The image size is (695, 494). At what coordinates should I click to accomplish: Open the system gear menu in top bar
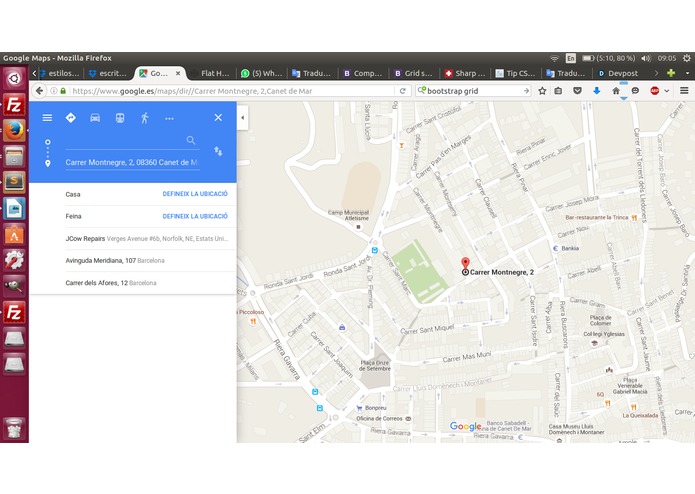click(687, 58)
